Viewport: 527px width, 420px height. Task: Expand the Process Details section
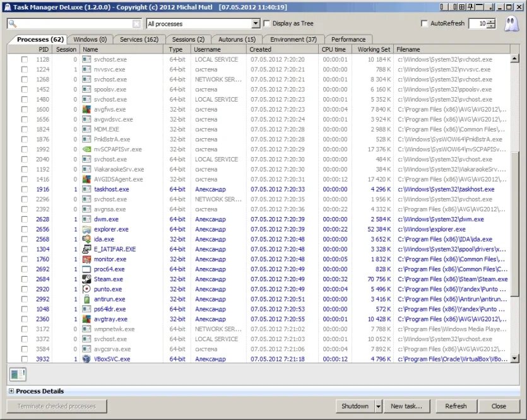coord(11,391)
